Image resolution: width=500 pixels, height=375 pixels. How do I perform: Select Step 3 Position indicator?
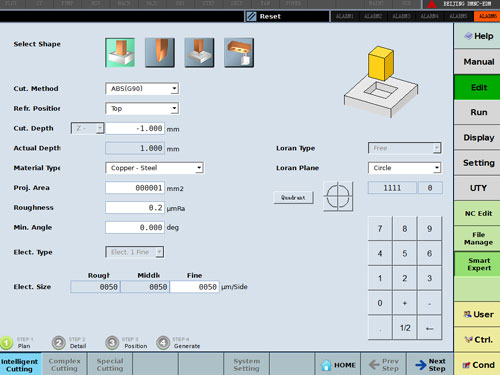126,343
